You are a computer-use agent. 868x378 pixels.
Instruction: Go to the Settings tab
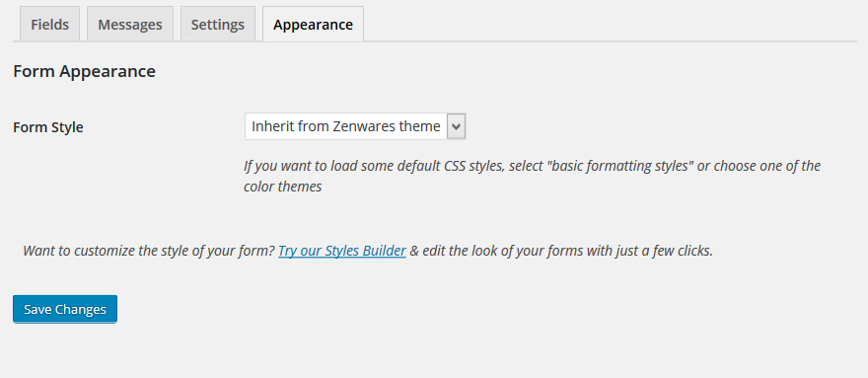click(218, 24)
